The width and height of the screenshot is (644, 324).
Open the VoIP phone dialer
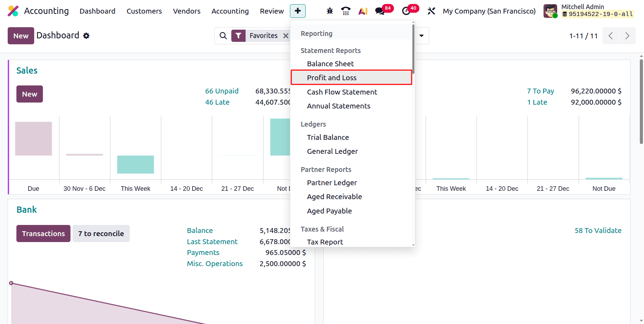point(346,11)
